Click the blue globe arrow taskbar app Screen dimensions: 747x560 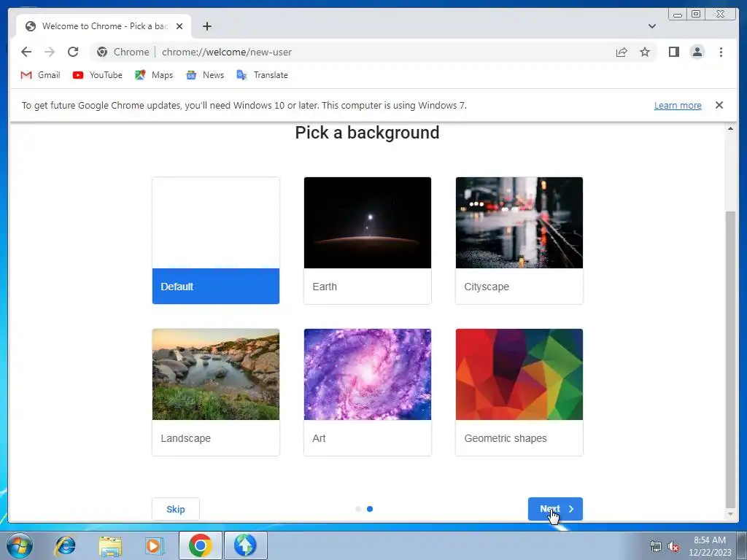[245, 545]
